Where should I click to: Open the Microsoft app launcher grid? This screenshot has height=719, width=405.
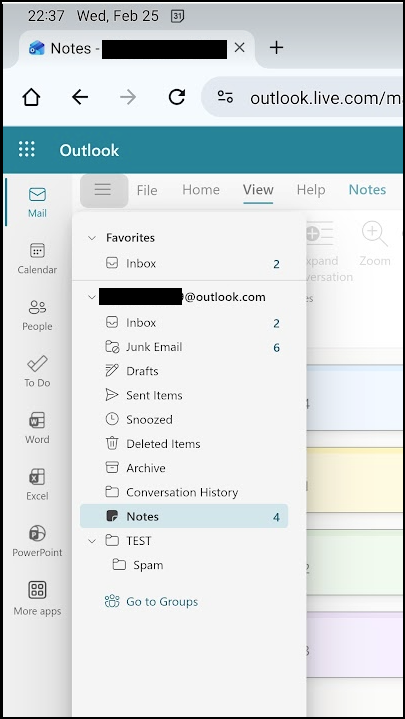(x=27, y=150)
